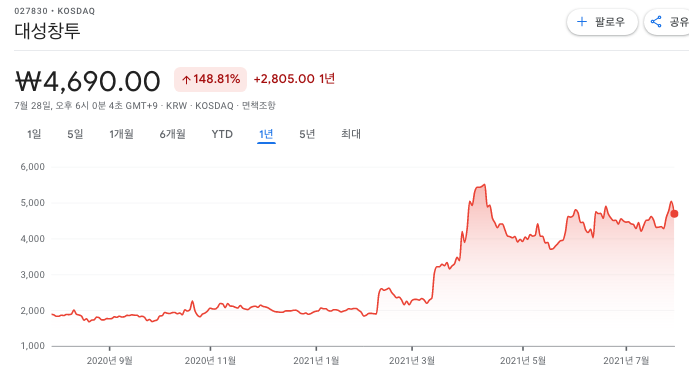Switch to the 1개월 range tab
The image size is (689, 379).
click(121, 134)
